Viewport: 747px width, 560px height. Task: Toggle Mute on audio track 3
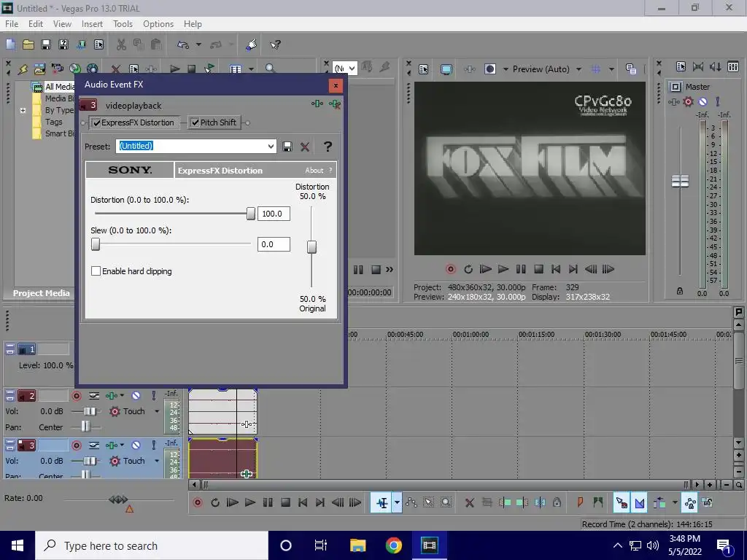136,446
